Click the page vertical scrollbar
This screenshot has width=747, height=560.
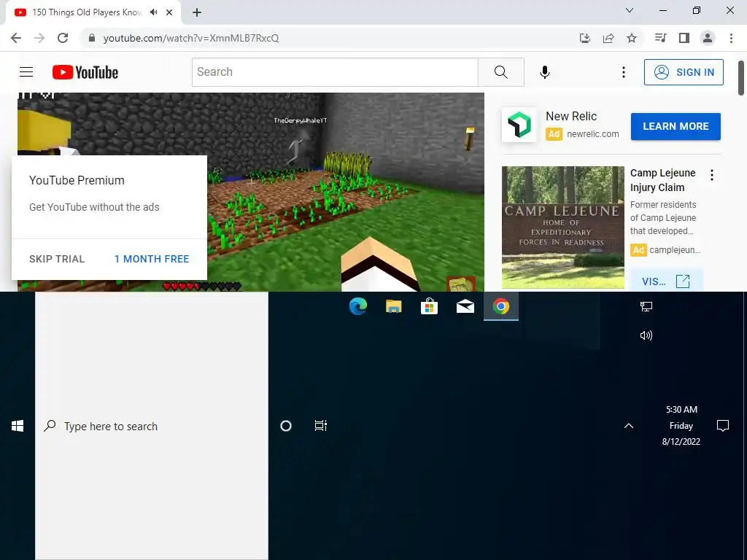(741, 77)
